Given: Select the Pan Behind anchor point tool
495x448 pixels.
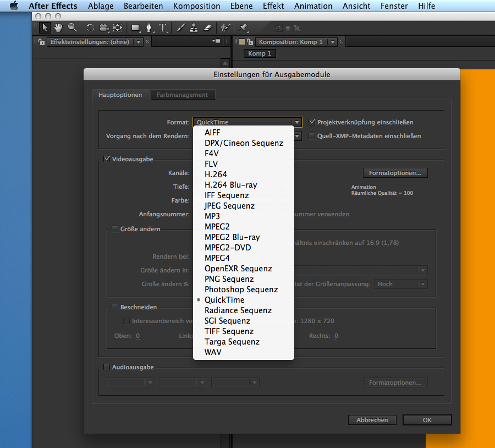Looking at the screenshot, I should coord(118,28).
